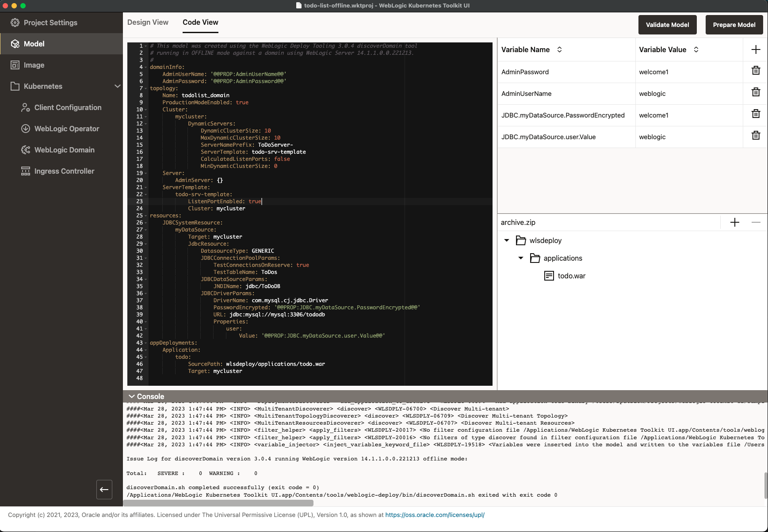Screen dimensions: 768x532
Task: Open the Model page
Action: (x=61, y=44)
